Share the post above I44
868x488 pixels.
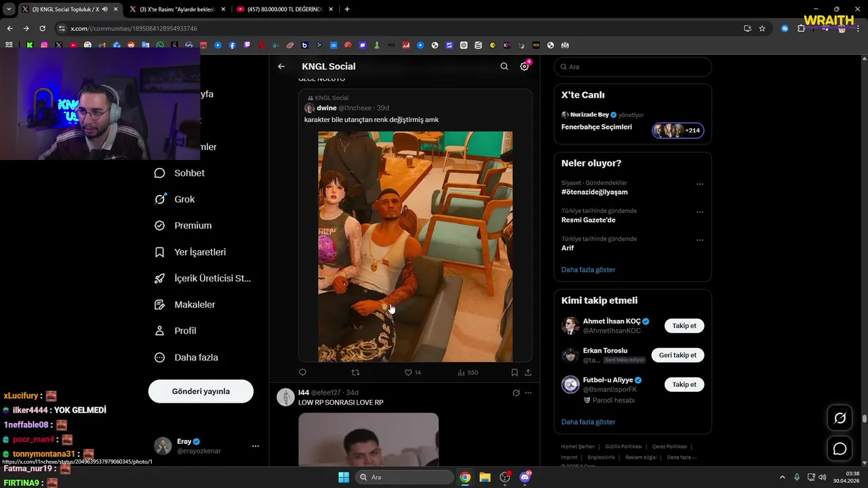pyautogui.click(x=528, y=372)
